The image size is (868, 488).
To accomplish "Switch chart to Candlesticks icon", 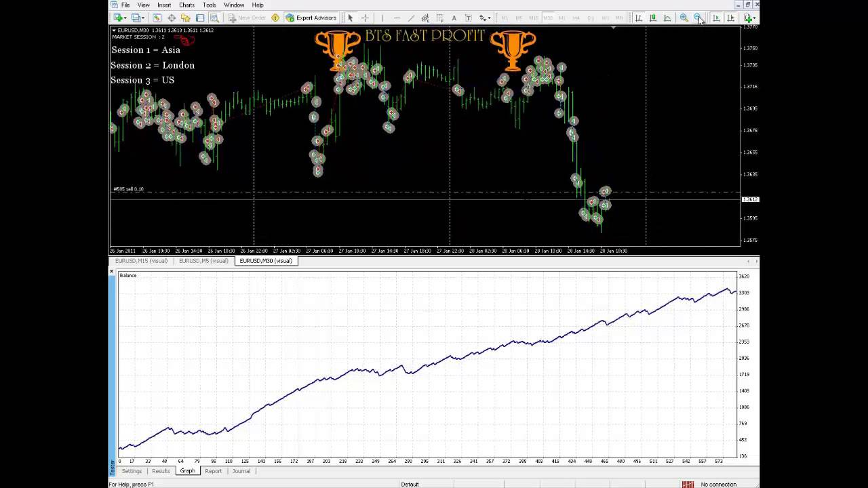I will [x=653, y=18].
